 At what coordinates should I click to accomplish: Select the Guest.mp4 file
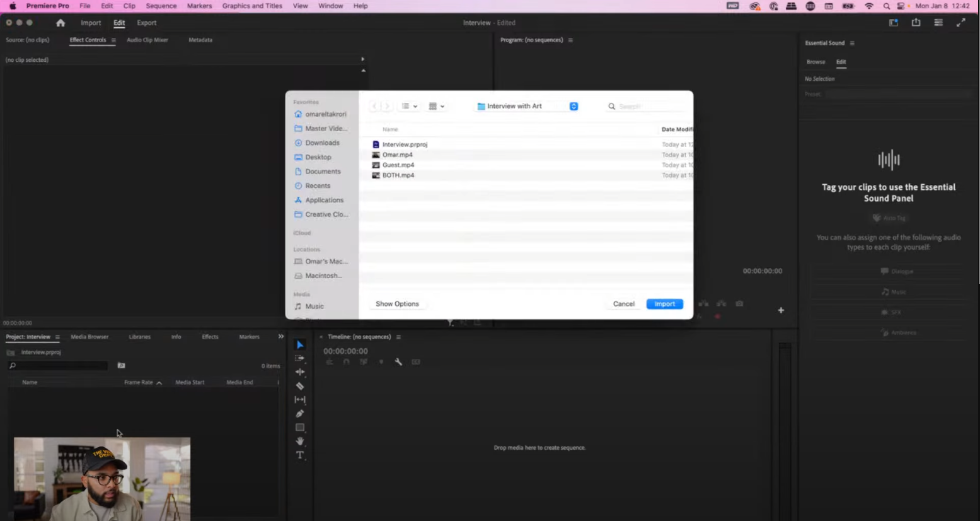pos(398,165)
